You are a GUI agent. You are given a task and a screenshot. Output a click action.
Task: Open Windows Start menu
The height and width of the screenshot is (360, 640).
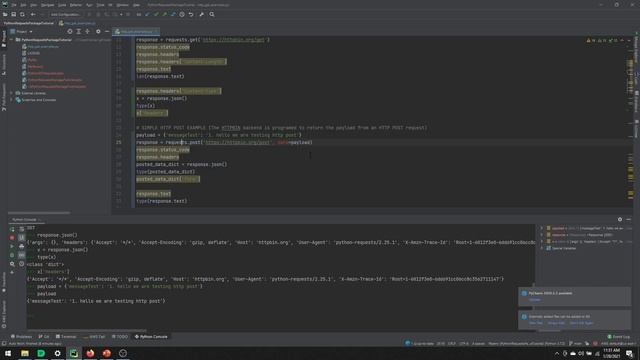[8, 353]
